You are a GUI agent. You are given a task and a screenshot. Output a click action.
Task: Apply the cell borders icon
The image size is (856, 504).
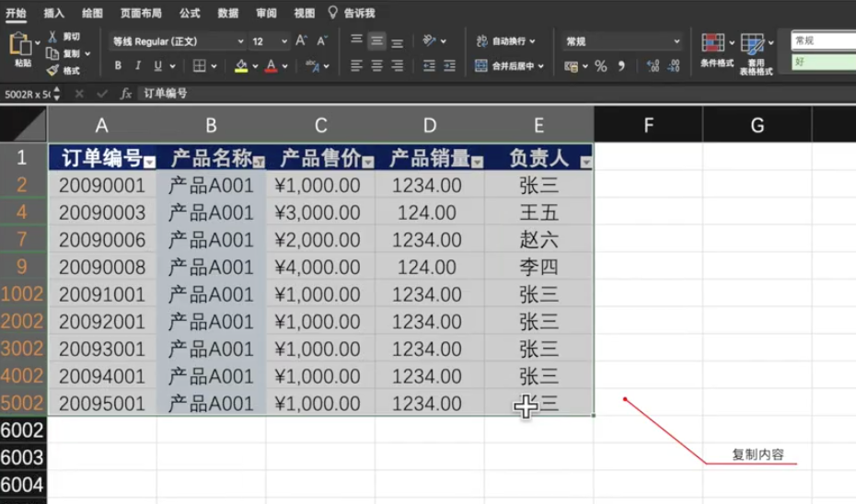point(199,66)
